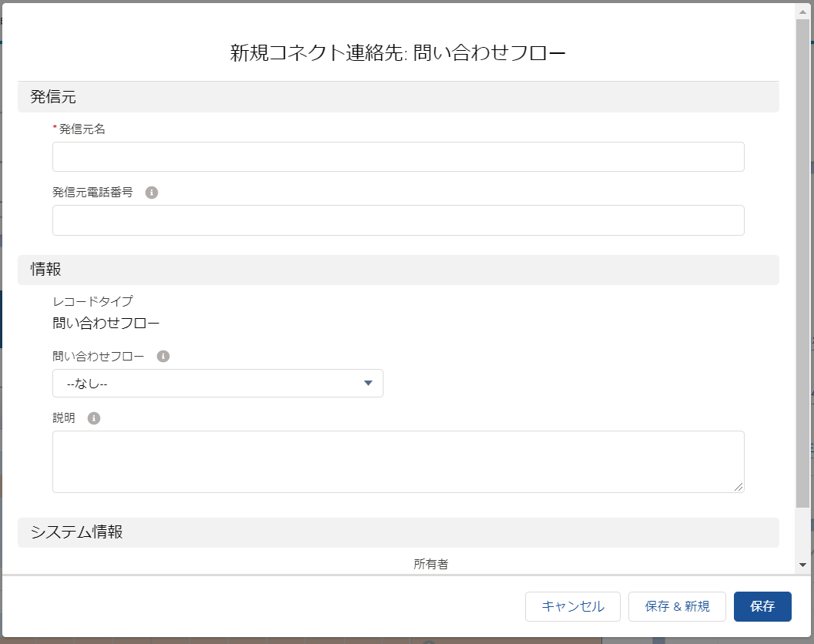Click the 発信元 section header
The image size is (814, 644).
pos(398,97)
